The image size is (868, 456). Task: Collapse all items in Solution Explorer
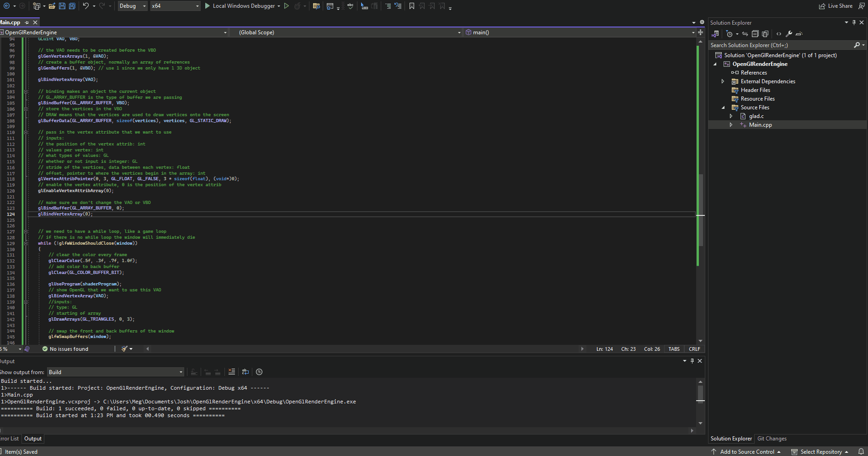click(755, 33)
